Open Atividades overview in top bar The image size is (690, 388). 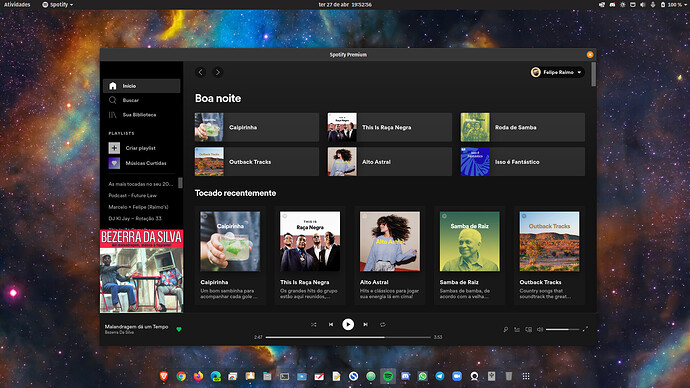(17, 4)
